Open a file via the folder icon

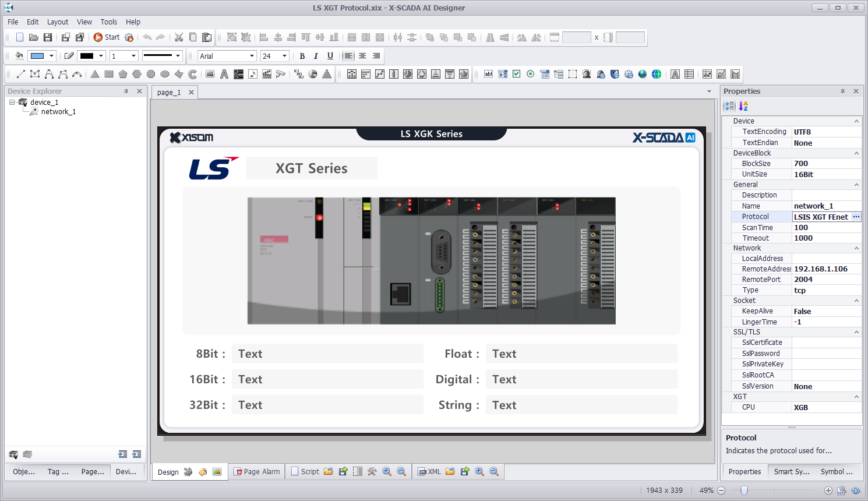click(34, 37)
